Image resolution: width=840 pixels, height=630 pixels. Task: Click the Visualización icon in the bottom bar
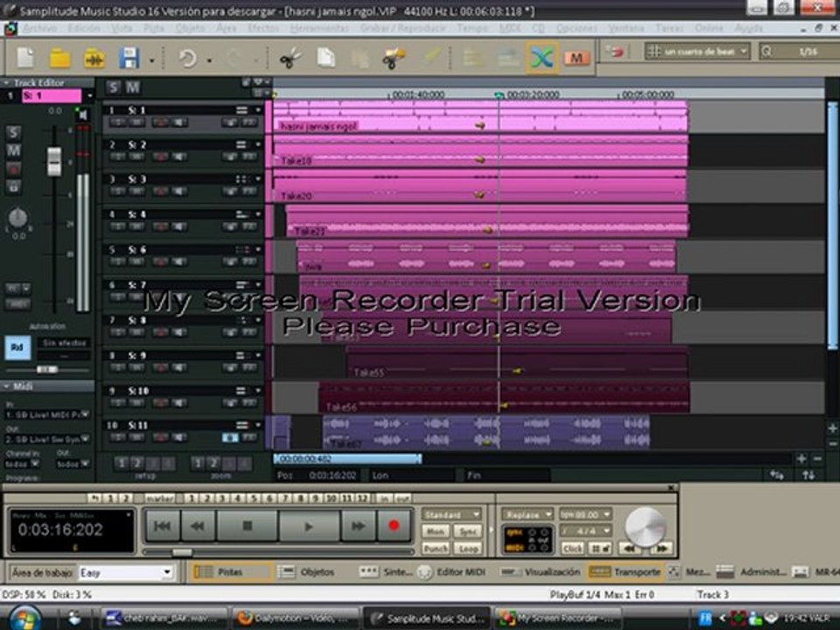tap(508, 572)
